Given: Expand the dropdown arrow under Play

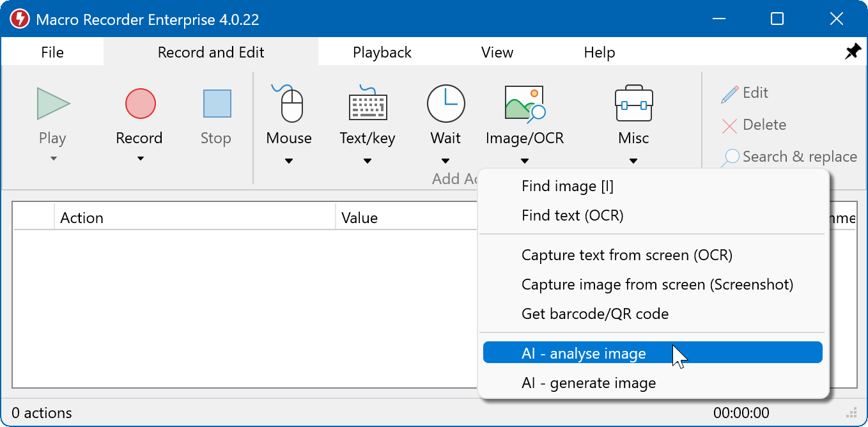Looking at the screenshot, I should (x=53, y=159).
